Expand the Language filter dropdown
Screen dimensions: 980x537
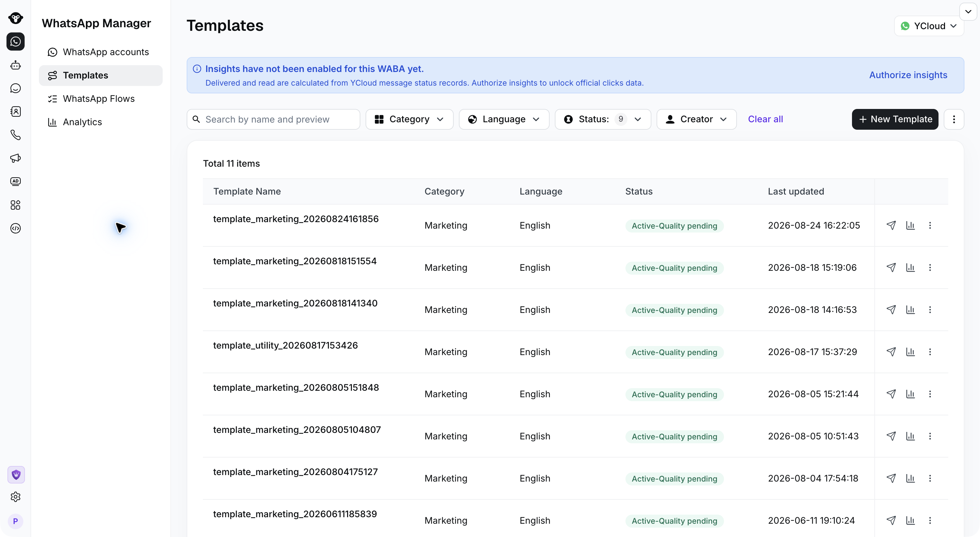[504, 120]
